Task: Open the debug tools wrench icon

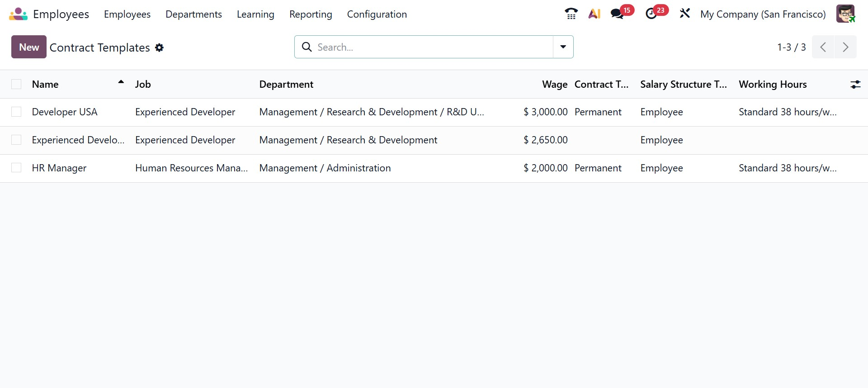Action: coord(684,14)
